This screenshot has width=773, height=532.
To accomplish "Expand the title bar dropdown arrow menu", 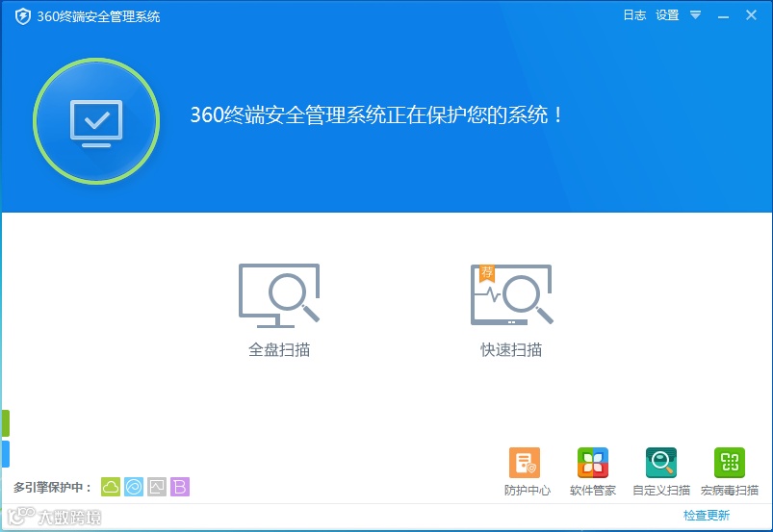I will 695,15.
